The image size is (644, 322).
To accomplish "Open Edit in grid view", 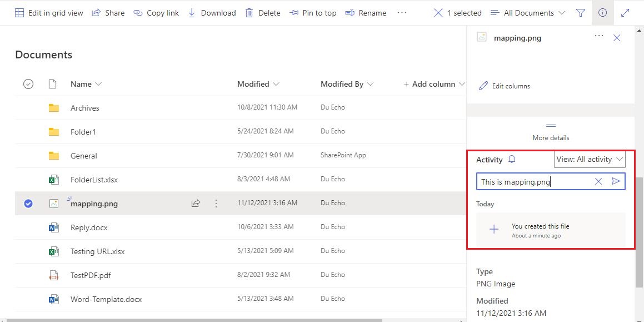I will 49,13.
